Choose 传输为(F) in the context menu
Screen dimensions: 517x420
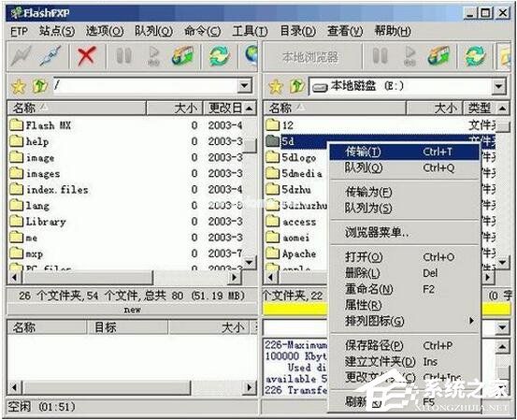click(x=405, y=192)
